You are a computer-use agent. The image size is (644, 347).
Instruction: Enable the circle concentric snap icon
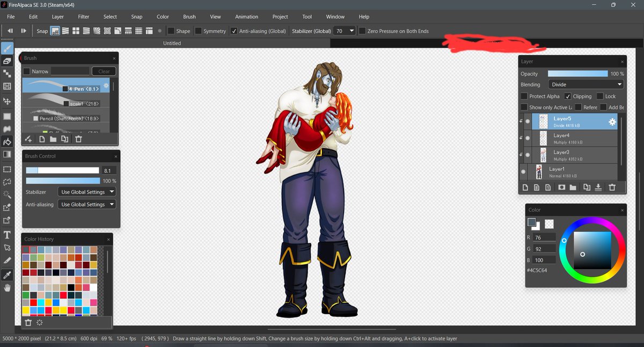tap(107, 31)
